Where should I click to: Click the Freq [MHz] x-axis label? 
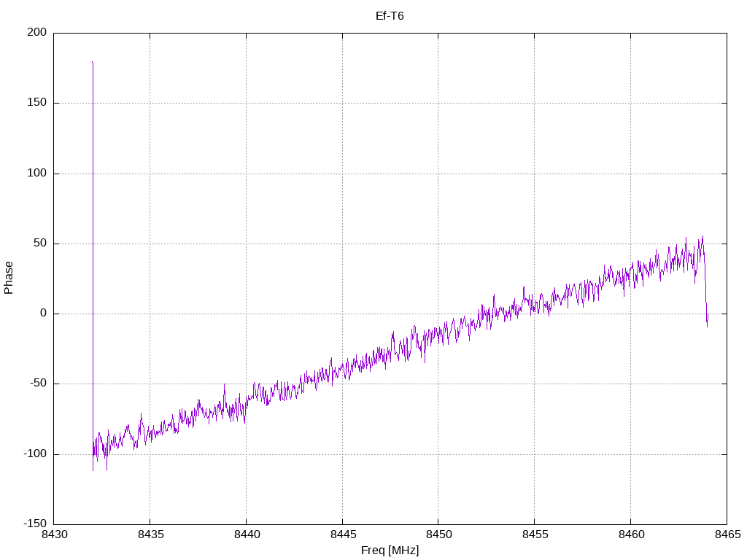point(390,551)
